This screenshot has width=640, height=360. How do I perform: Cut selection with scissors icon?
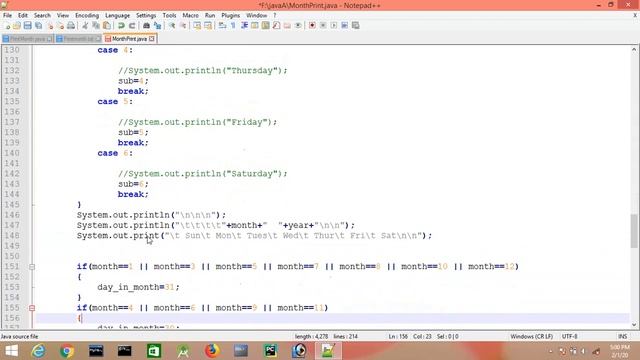[x=85, y=26]
